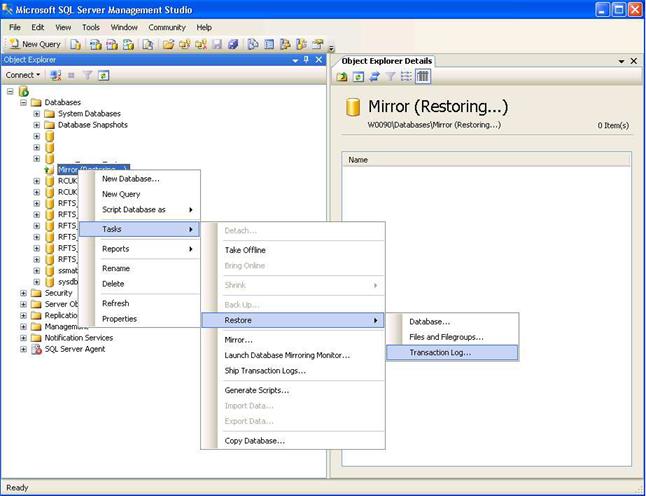646x496 pixels.
Task: Start an Analysis Services XMLA Query
Action: (129, 44)
